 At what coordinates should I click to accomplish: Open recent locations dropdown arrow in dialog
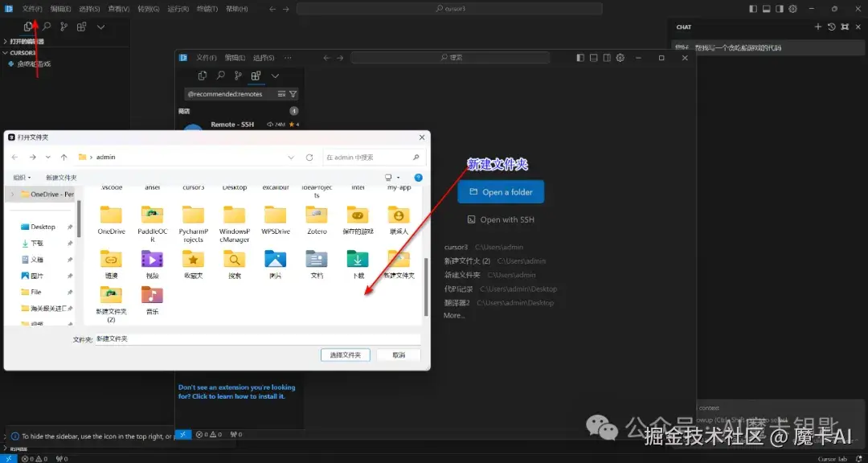[48, 158]
